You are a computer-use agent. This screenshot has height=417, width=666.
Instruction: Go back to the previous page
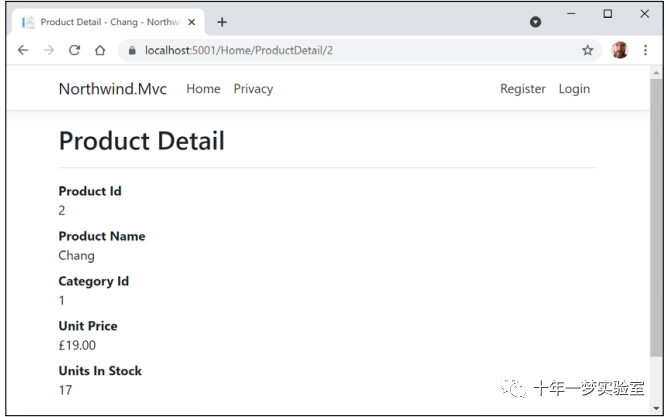tap(23, 50)
